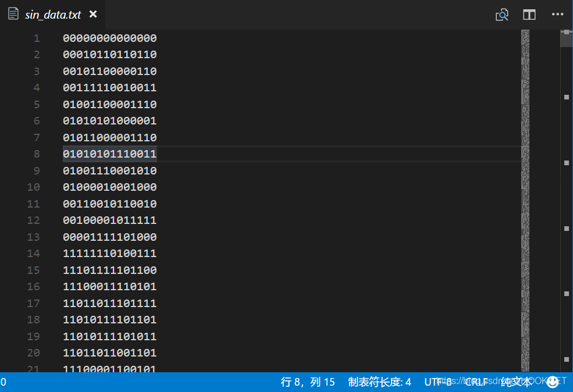Viewport: 573px width, 392px height.
Task: Select line number 20 in the gutter
Action: (33, 353)
